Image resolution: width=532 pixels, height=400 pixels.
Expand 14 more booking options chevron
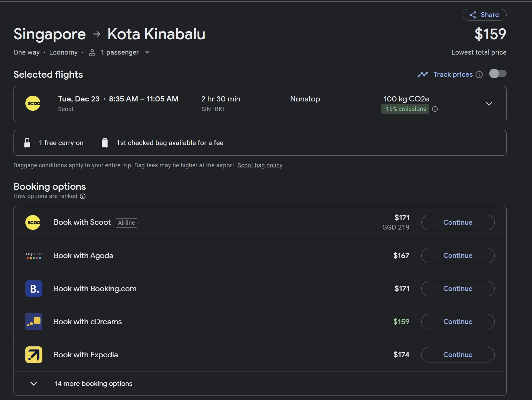pyautogui.click(x=34, y=384)
